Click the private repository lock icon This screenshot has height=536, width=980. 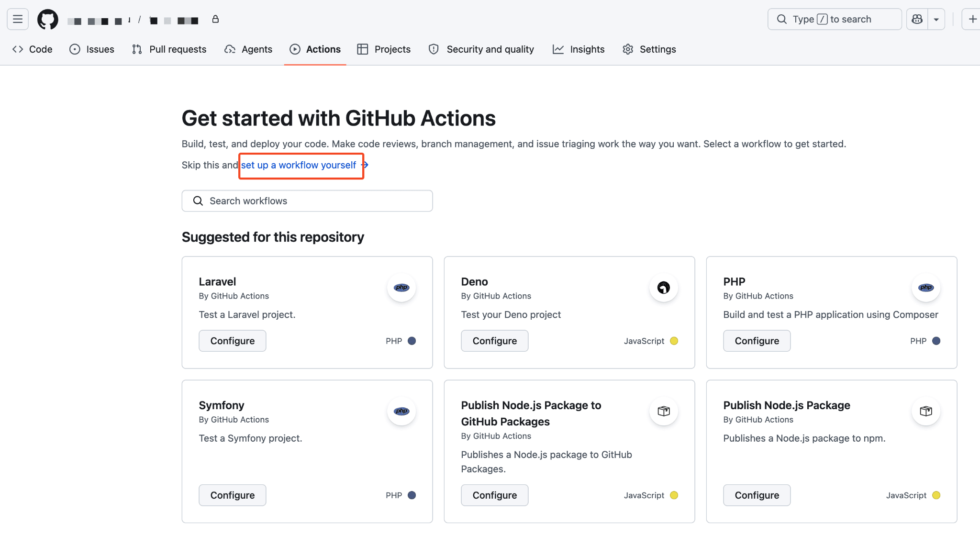pos(215,19)
